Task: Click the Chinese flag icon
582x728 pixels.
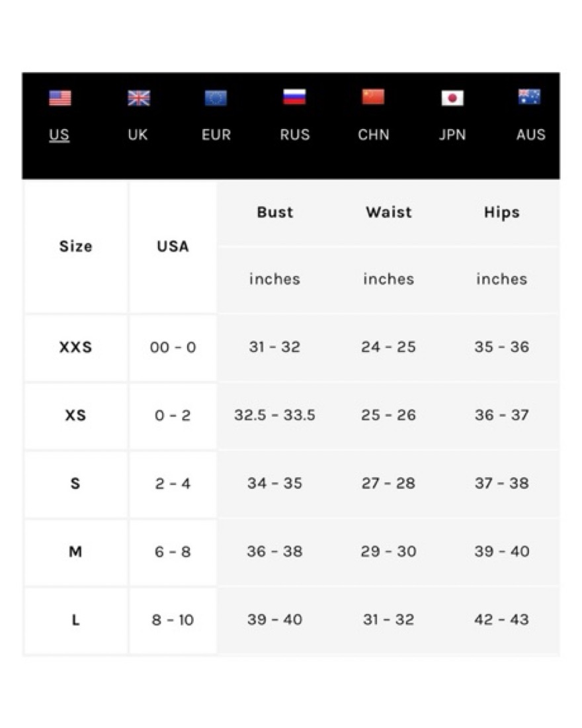Action: click(x=373, y=97)
